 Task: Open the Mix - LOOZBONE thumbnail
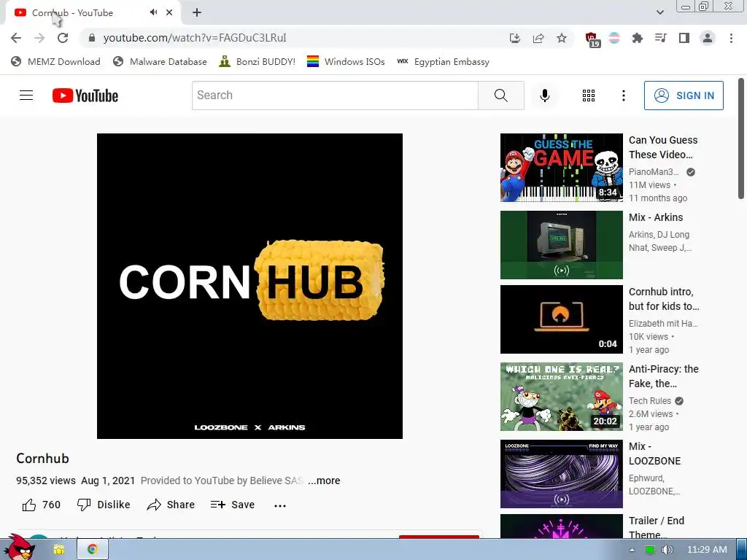point(561,474)
